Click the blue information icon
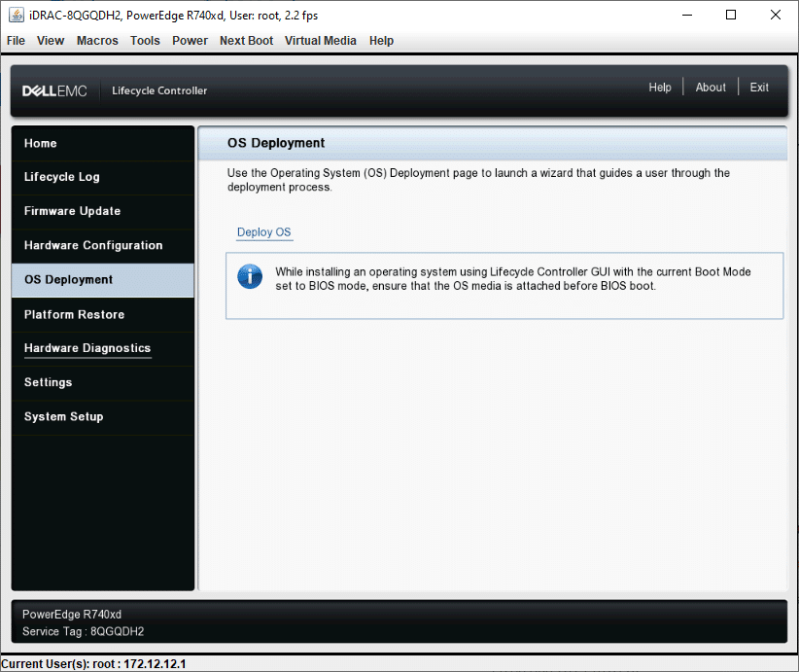 tap(250, 277)
